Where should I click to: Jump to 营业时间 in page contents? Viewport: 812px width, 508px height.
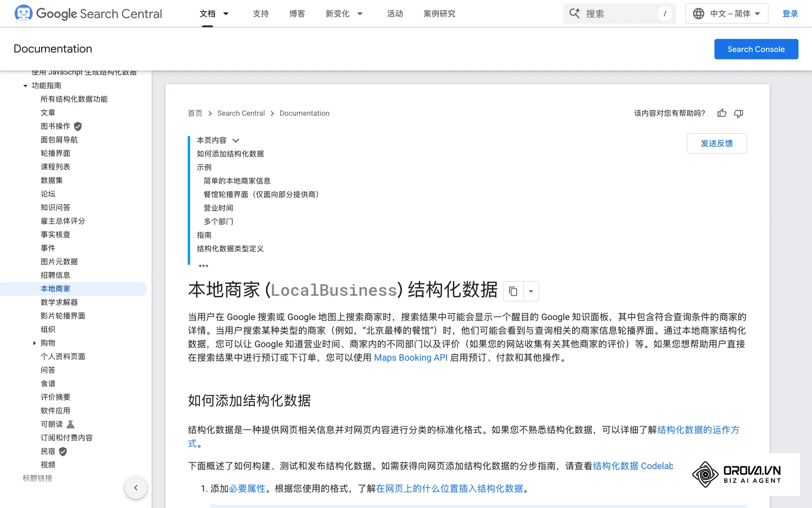click(x=218, y=208)
